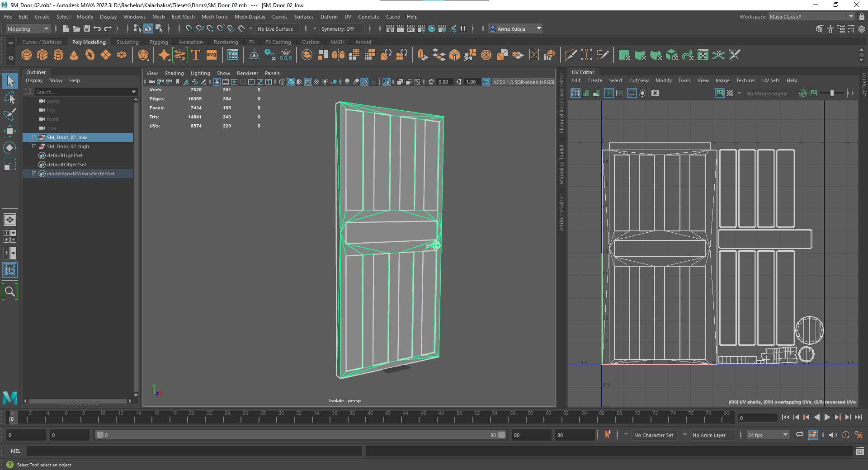Select the Multi-Cut knife tool in shelf
The height and width of the screenshot is (470, 868).
[x=571, y=55]
